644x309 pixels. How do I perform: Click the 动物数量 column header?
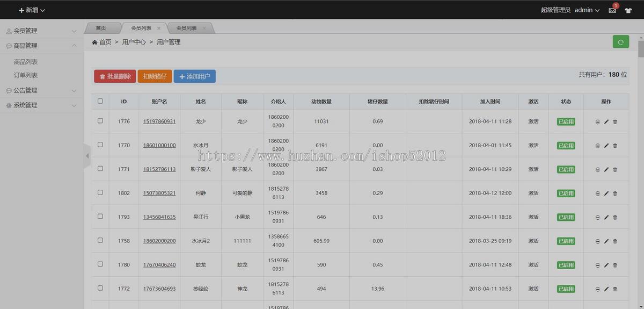click(321, 102)
